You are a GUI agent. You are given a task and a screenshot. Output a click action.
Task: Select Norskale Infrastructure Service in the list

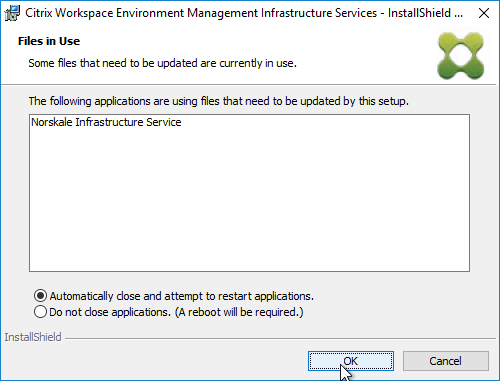click(106, 122)
